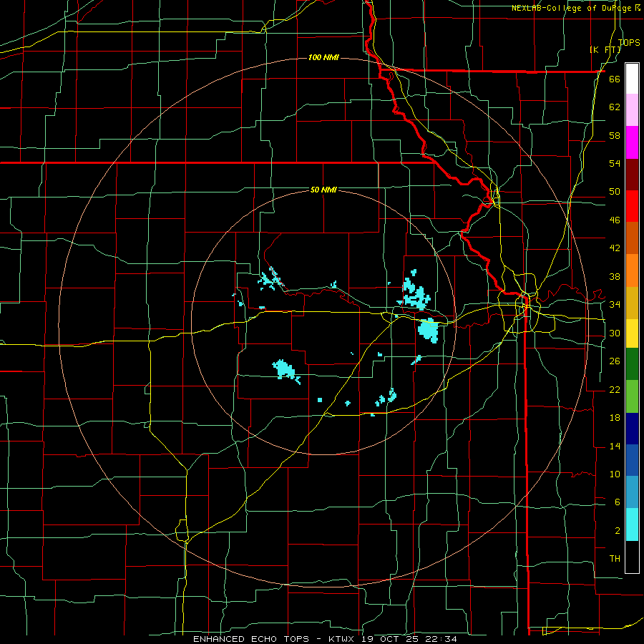The height and width of the screenshot is (644, 644).
Task: Select the '30' legend value
Action: click(x=615, y=333)
